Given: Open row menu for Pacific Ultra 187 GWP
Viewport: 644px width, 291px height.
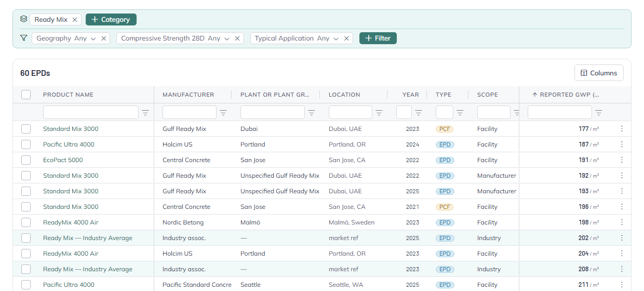Looking at the screenshot, I should [x=622, y=144].
